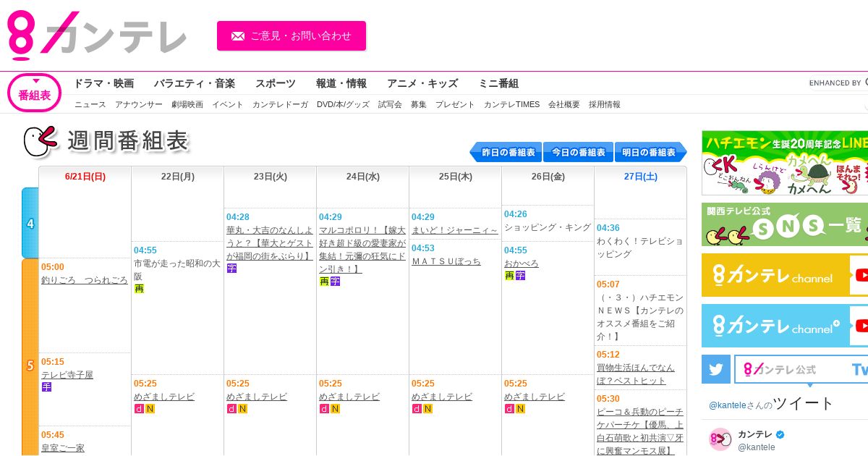Select the 23日(火) column header
Image resolution: width=868 pixels, height=456 pixels.
(x=271, y=177)
